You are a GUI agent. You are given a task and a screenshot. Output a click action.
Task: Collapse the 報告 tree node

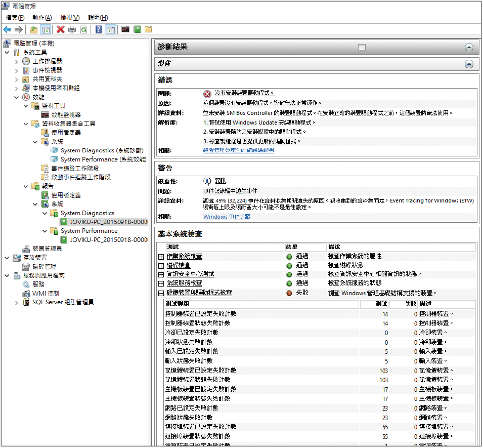[26, 186]
